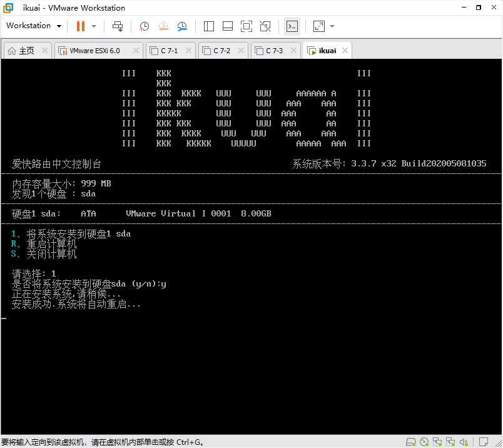Pause the running virtual machine
Screen dimensions: 503x448
[81, 26]
